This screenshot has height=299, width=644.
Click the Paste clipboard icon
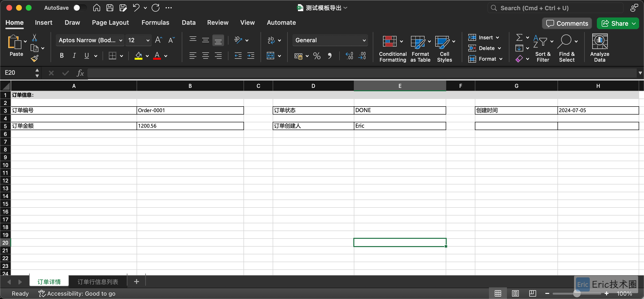click(x=15, y=42)
